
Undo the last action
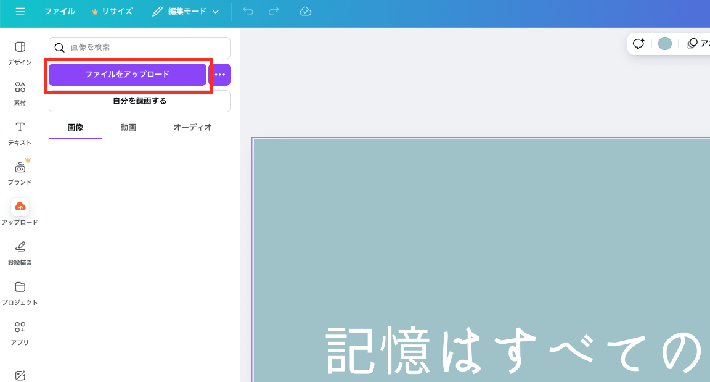click(x=248, y=11)
